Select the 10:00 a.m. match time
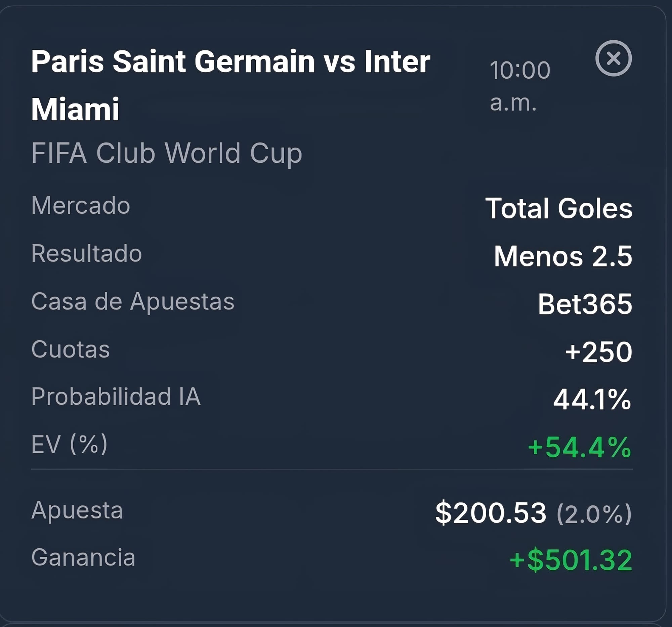 (520, 86)
